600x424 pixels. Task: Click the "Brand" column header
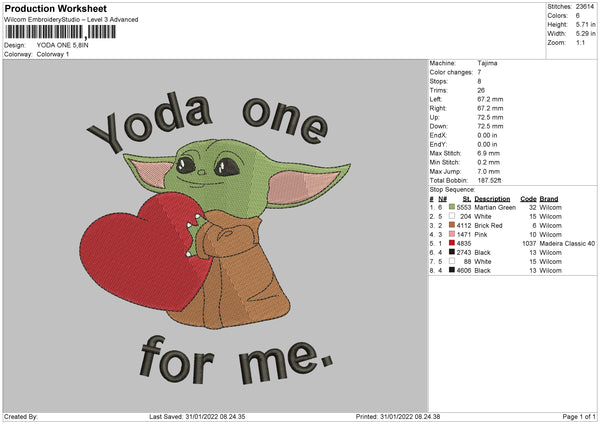(549, 199)
